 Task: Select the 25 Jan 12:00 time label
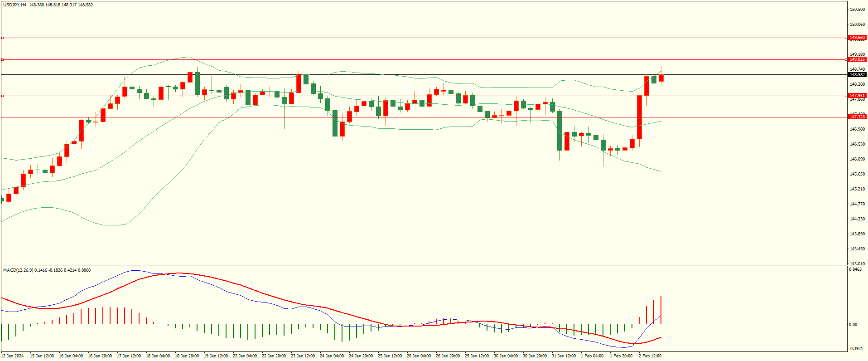click(390, 356)
